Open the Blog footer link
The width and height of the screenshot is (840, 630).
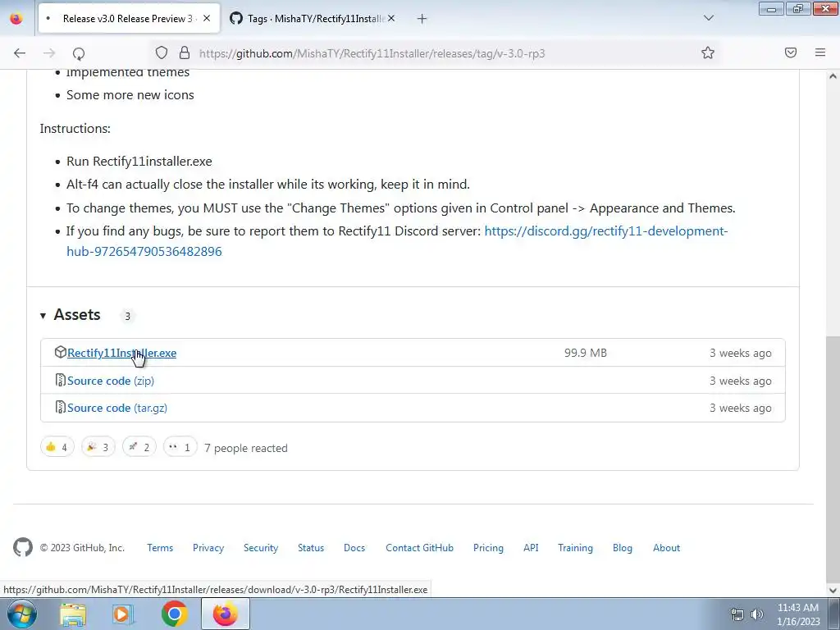click(623, 547)
